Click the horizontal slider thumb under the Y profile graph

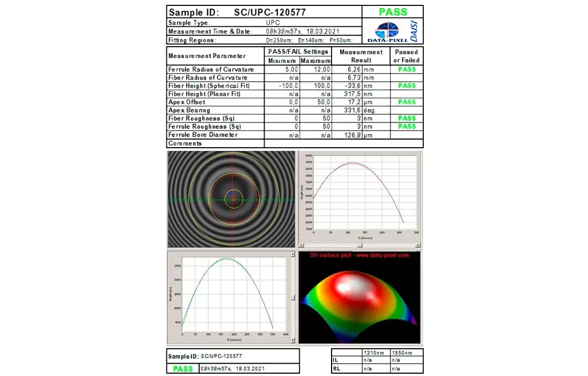(359, 245)
